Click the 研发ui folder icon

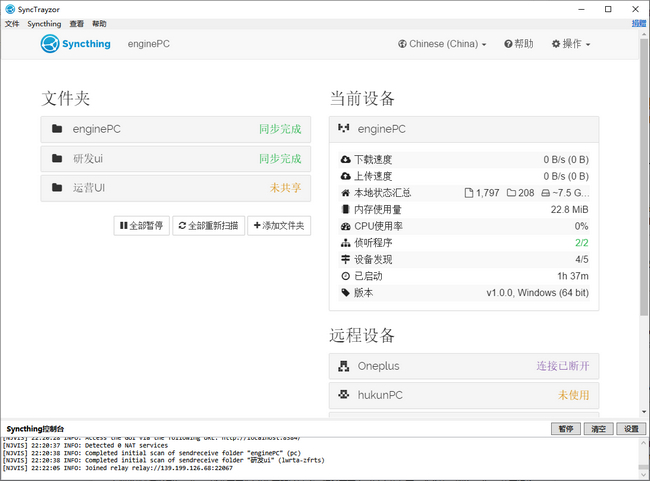[x=57, y=158]
